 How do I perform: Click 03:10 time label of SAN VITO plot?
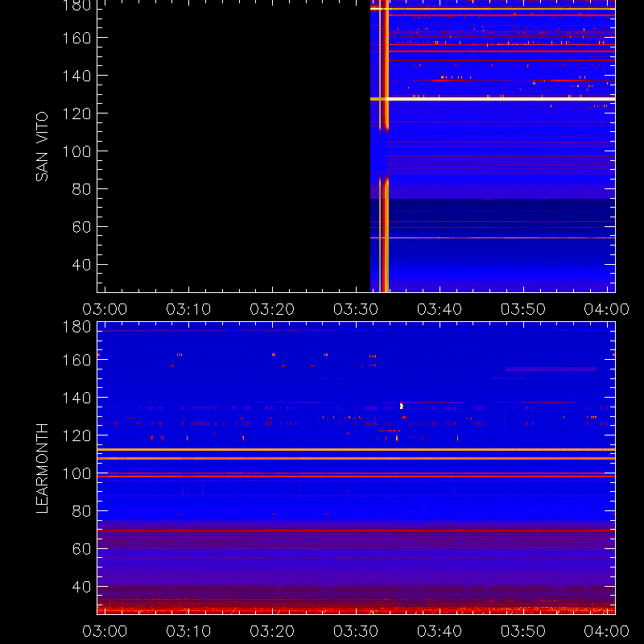click(x=188, y=309)
